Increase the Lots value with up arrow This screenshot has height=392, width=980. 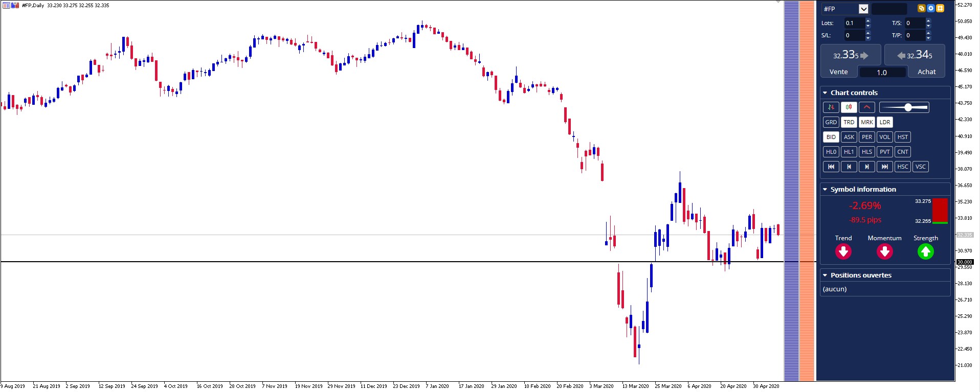point(868,20)
